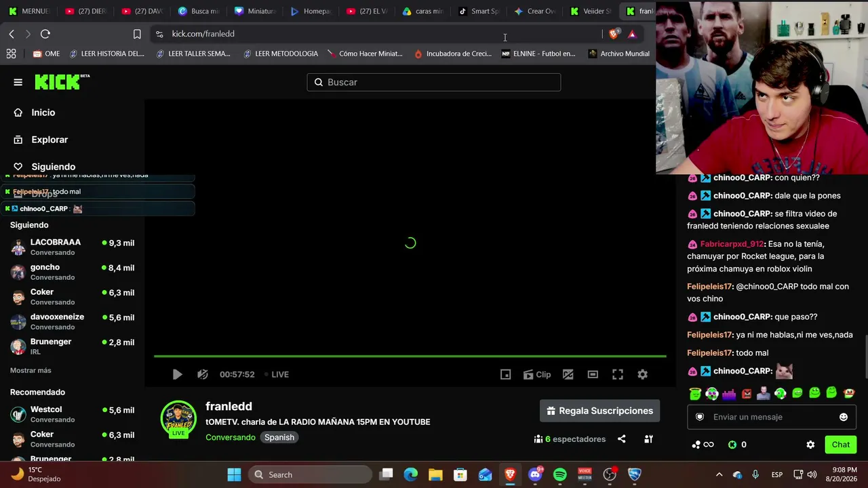Switch to the caras min Drive tab
This screenshot has width=868, height=488.
click(x=422, y=11)
